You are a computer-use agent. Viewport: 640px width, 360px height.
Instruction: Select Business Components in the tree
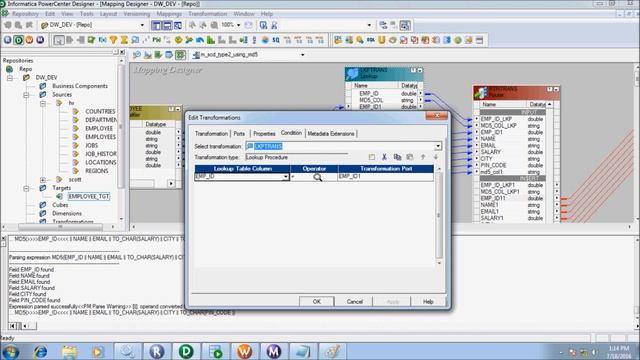[80, 86]
